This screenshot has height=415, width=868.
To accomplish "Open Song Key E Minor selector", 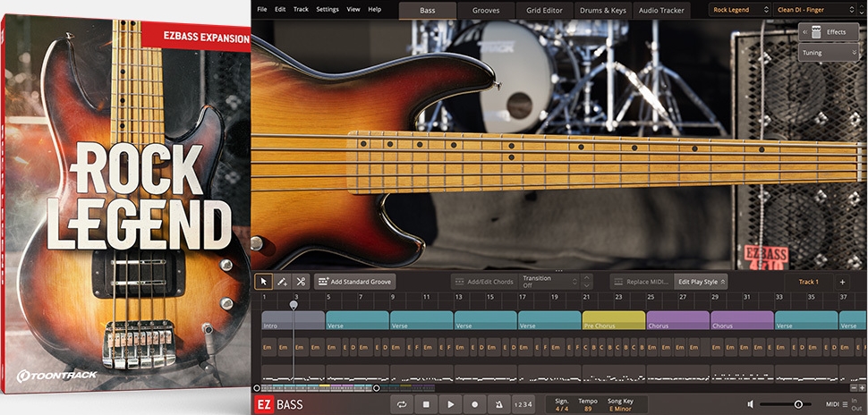I will coord(620,409).
